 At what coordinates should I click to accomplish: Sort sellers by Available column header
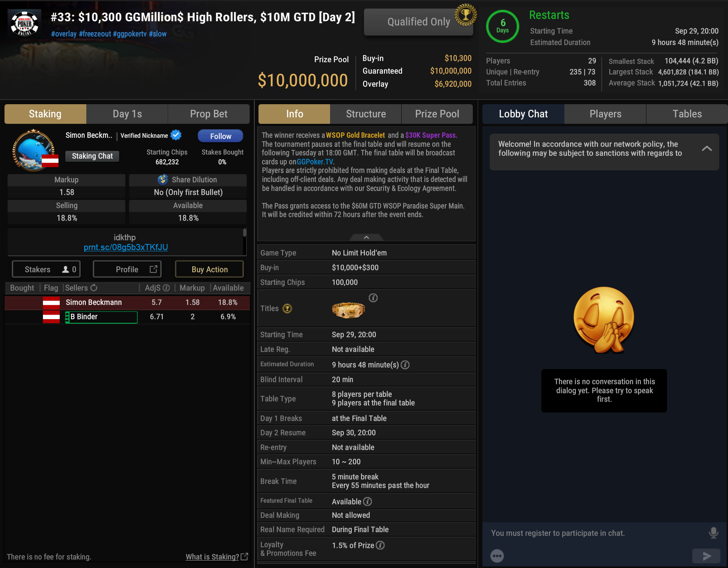[228, 288]
